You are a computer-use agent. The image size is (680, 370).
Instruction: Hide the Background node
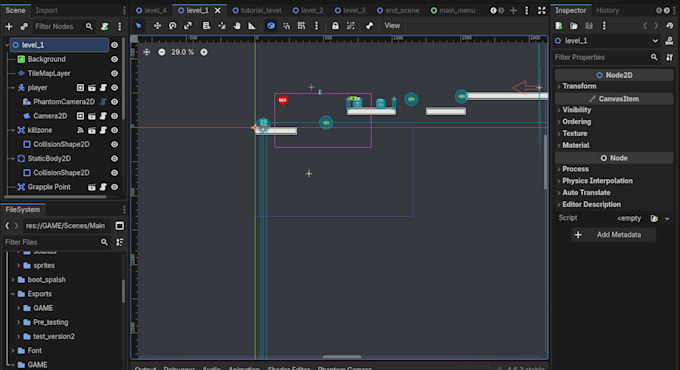114,59
